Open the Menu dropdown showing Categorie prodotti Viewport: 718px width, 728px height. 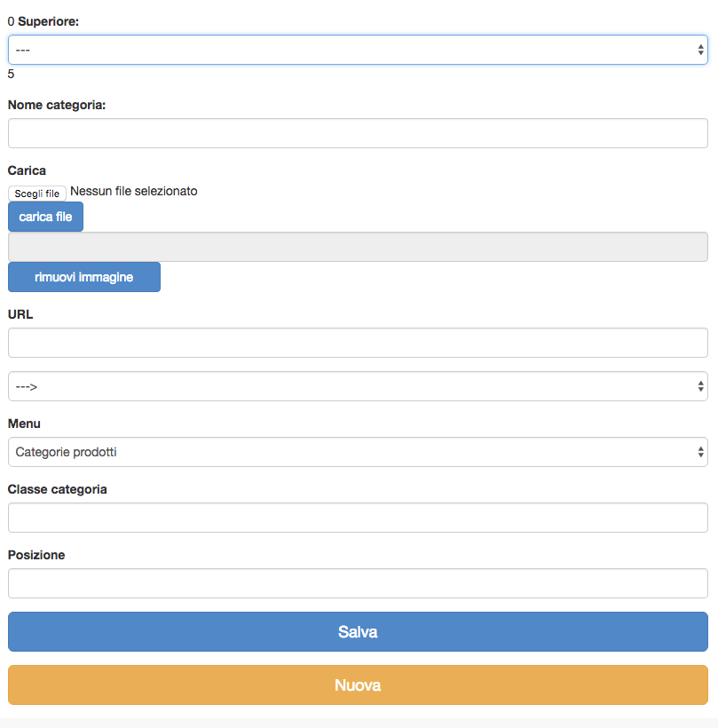coord(358,452)
